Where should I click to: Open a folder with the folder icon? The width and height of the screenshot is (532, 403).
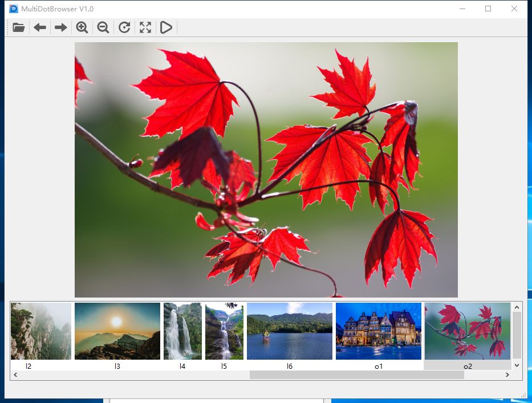(x=19, y=27)
